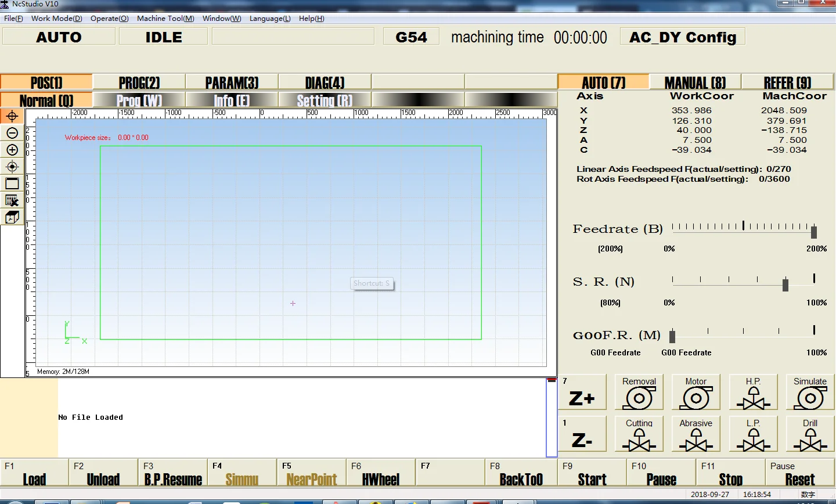The image size is (836, 504).
Task: Click the fit-to-window rectangle icon
Action: coord(12,183)
